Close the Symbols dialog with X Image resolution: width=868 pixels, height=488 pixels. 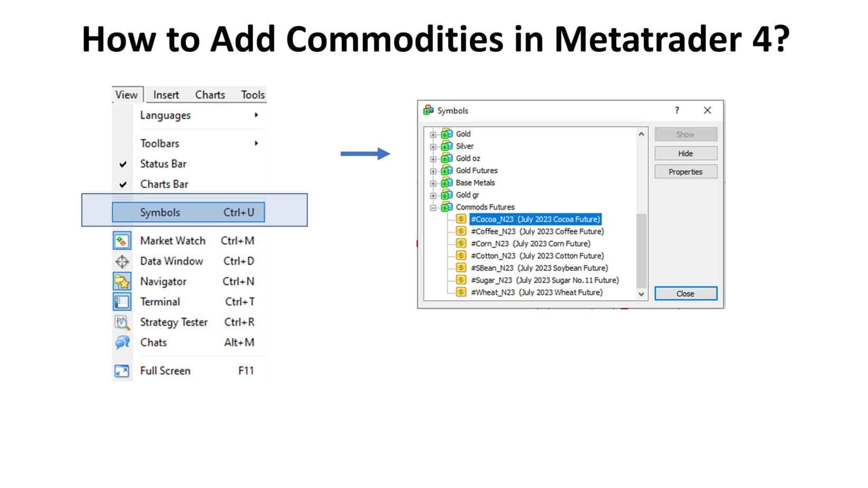click(x=707, y=110)
